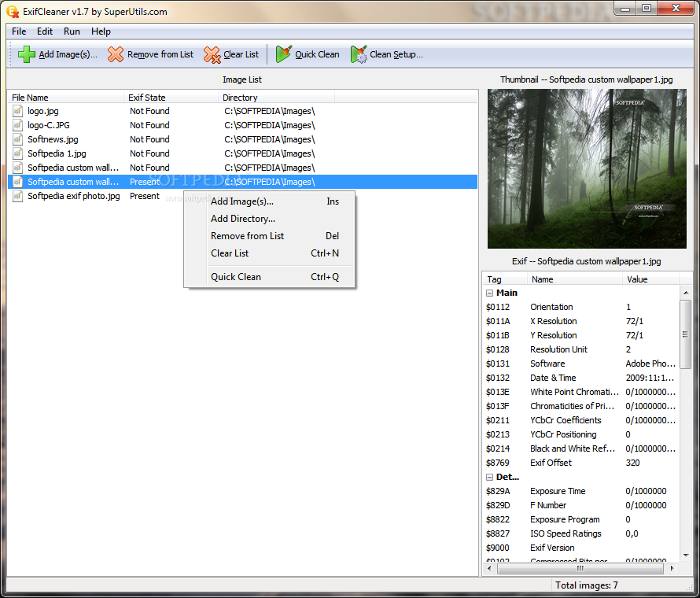Viewport: 700px width, 598px height.
Task: Click the Clear List toolbar icon
Action: tap(212, 54)
